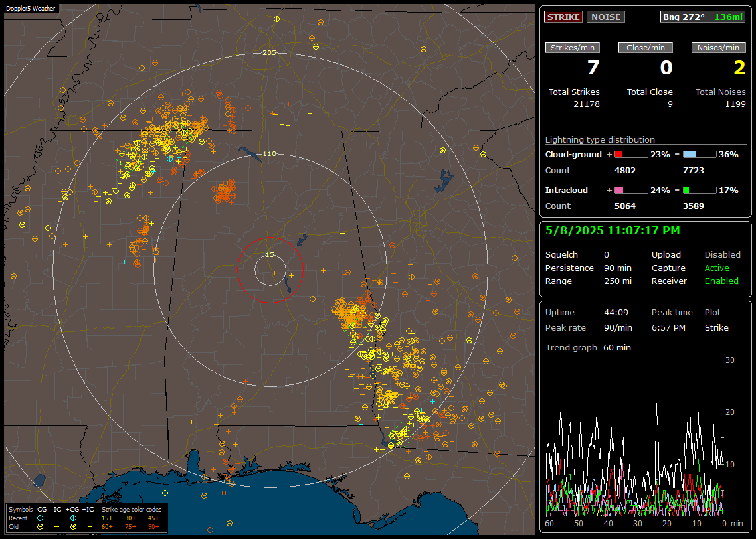The width and height of the screenshot is (756, 539).
Task: Click the positive intracloud count 5064
Action: click(x=625, y=206)
